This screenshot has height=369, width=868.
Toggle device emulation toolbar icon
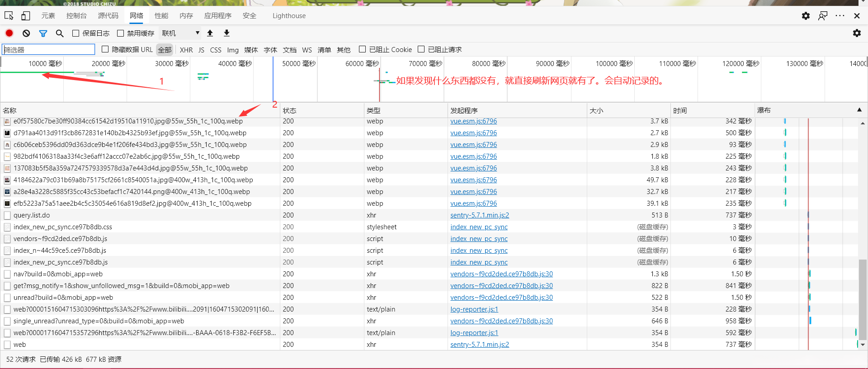point(26,16)
